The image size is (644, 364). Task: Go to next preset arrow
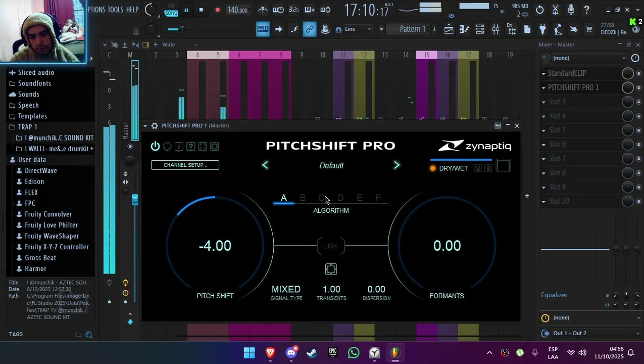coord(397,165)
